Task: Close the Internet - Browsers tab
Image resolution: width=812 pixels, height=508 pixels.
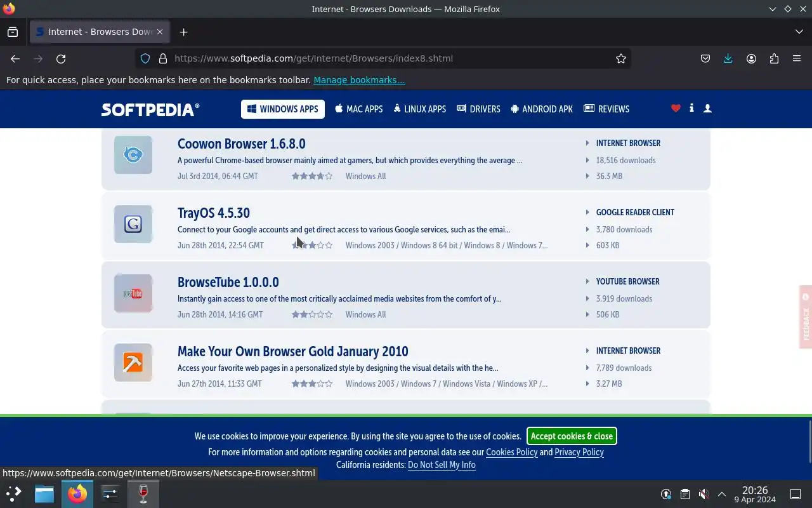Action: pos(160,32)
